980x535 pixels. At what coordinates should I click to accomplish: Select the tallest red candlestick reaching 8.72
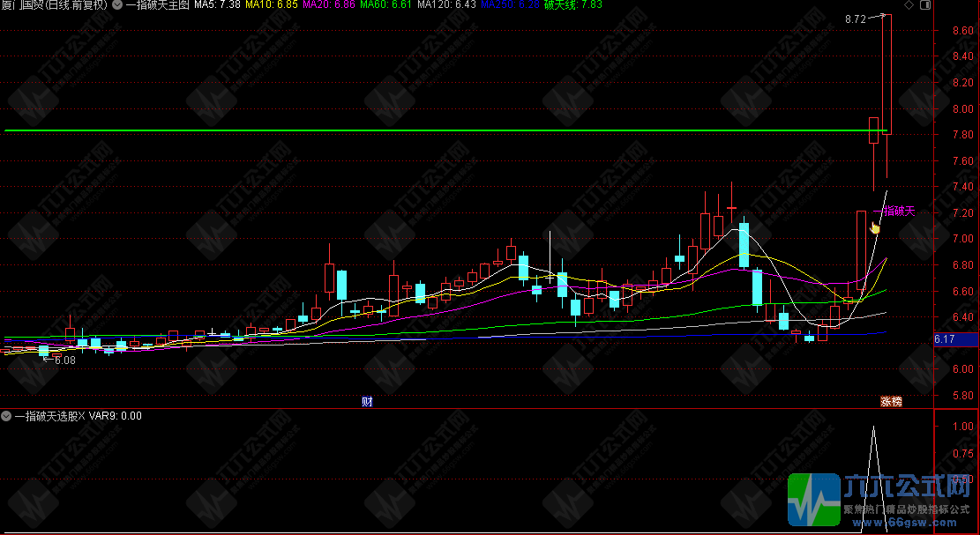[x=886, y=74]
